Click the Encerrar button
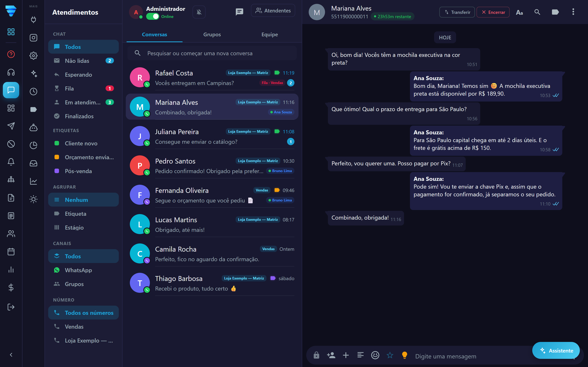The width and height of the screenshot is (588, 367). pos(493,12)
